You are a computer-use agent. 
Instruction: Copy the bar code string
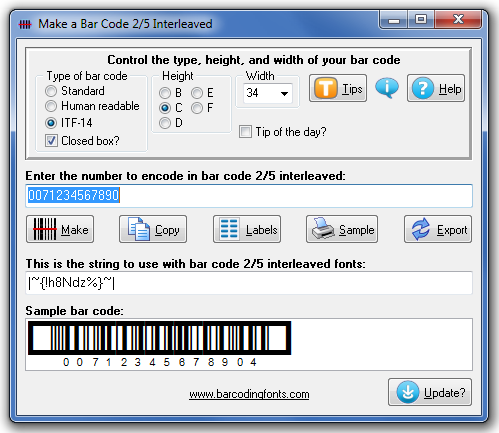[x=153, y=229]
